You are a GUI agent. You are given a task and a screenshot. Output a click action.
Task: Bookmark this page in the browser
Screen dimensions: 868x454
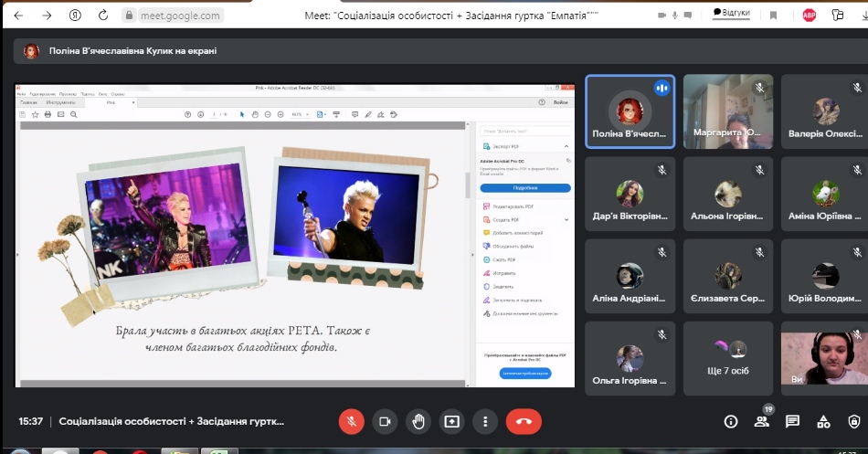[774, 16]
